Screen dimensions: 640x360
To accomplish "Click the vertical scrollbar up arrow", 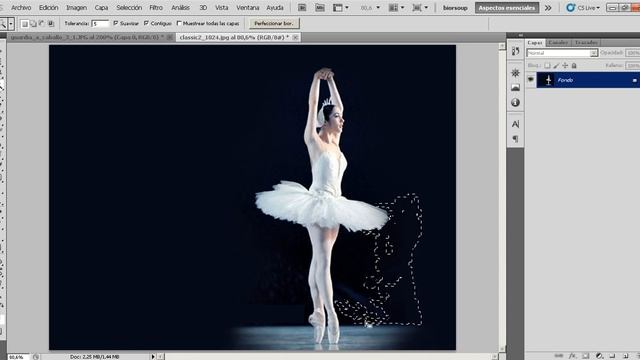I will coord(502,47).
